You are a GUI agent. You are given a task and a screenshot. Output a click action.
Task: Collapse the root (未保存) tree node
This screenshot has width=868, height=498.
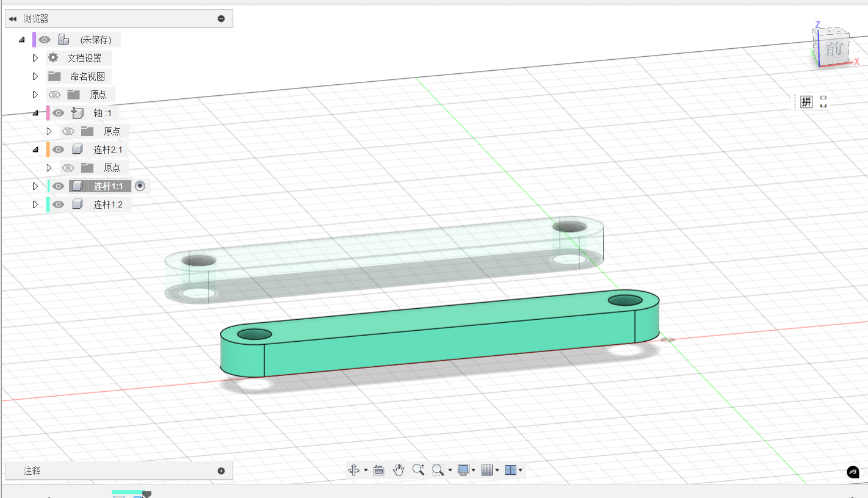tap(22, 40)
